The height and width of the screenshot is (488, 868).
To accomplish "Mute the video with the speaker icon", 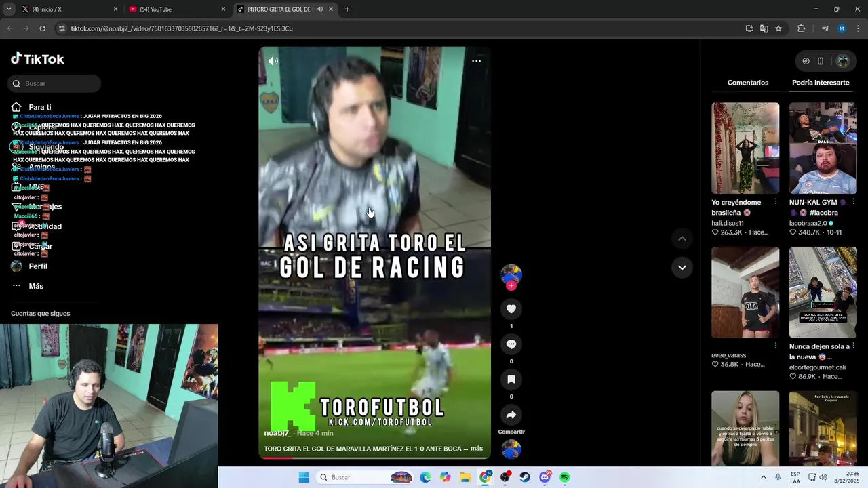I will click(273, 61).
